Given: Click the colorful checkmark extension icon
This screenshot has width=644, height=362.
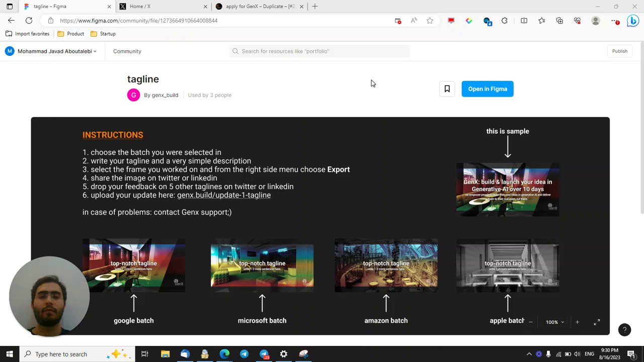Looking at the screenshot, I should coord(469,21).
